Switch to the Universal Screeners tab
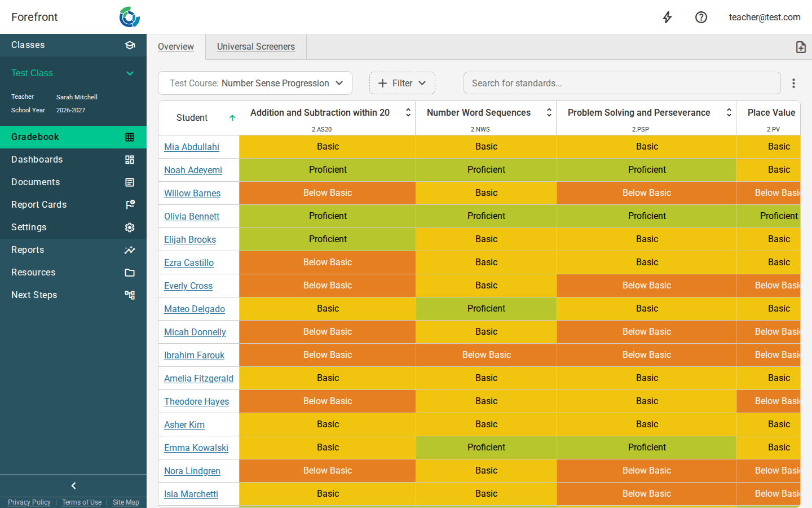The width and height of the screenshot is (812, 508). click(256, 47)
